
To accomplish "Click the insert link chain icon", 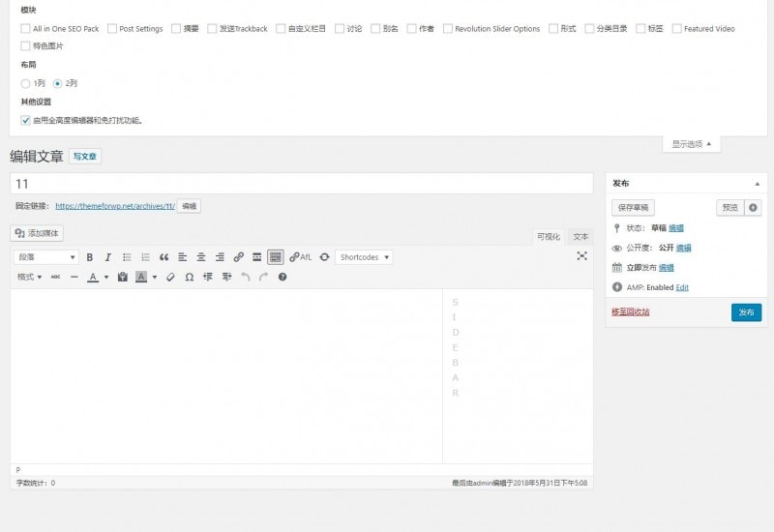I will click(238, 257).
